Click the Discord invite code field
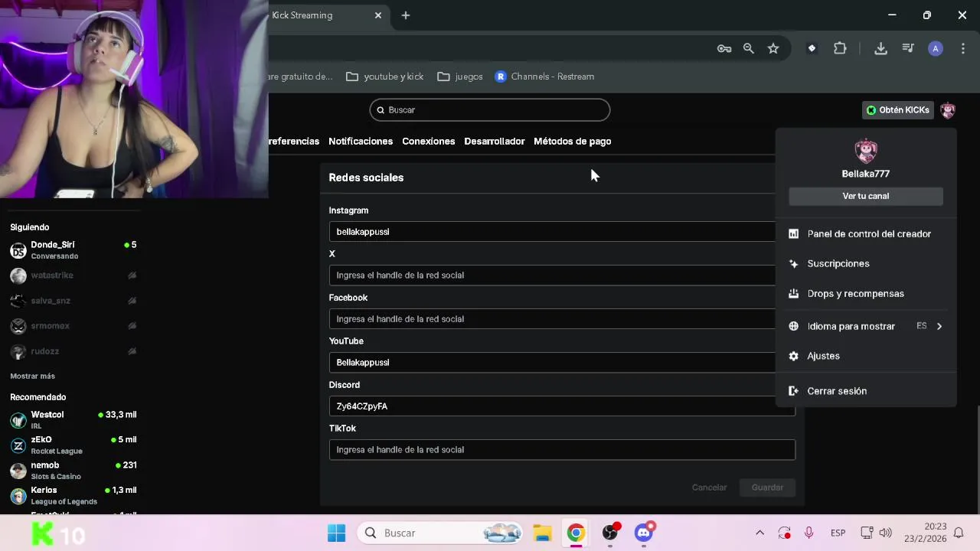Screen dimensions: 980x551 (x=562, y=406)
